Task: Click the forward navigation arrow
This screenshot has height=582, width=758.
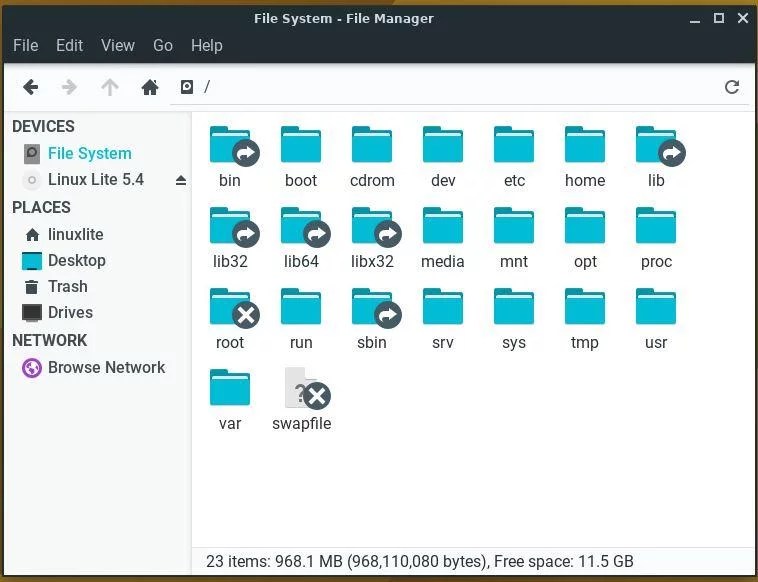Action: click(x=70, y=87)
